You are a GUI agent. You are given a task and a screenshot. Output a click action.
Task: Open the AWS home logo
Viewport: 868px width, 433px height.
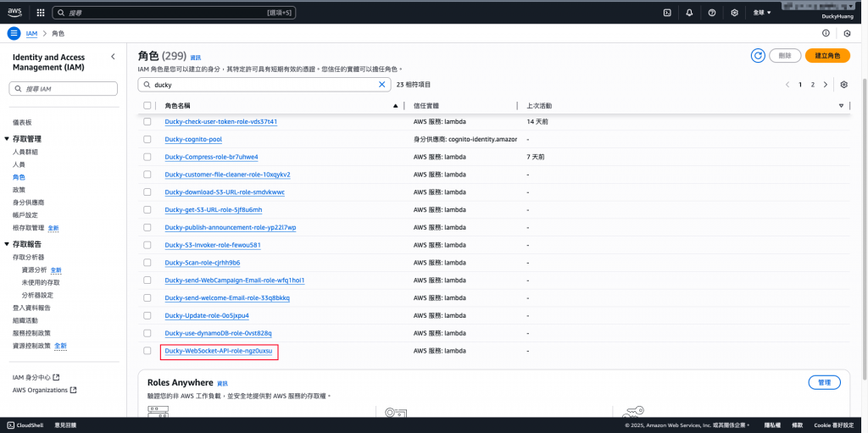[x=14, y=12]
